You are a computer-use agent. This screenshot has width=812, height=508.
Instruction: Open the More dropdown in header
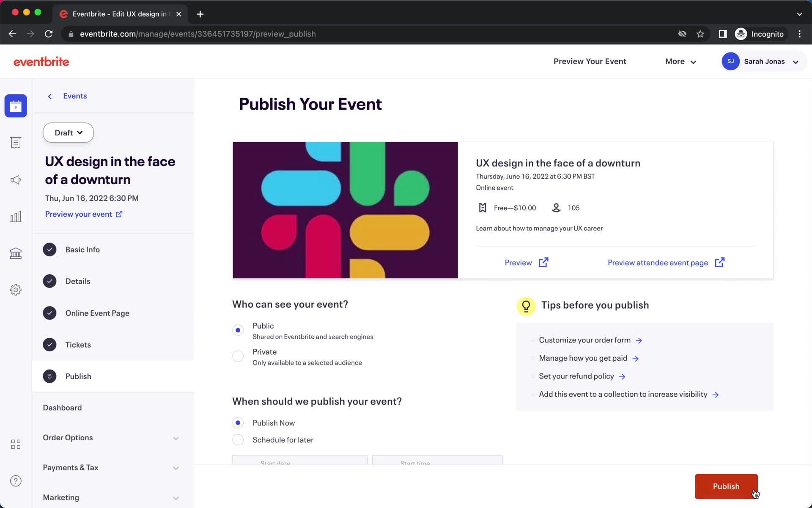pyautogui.click(x=680, y=62)
